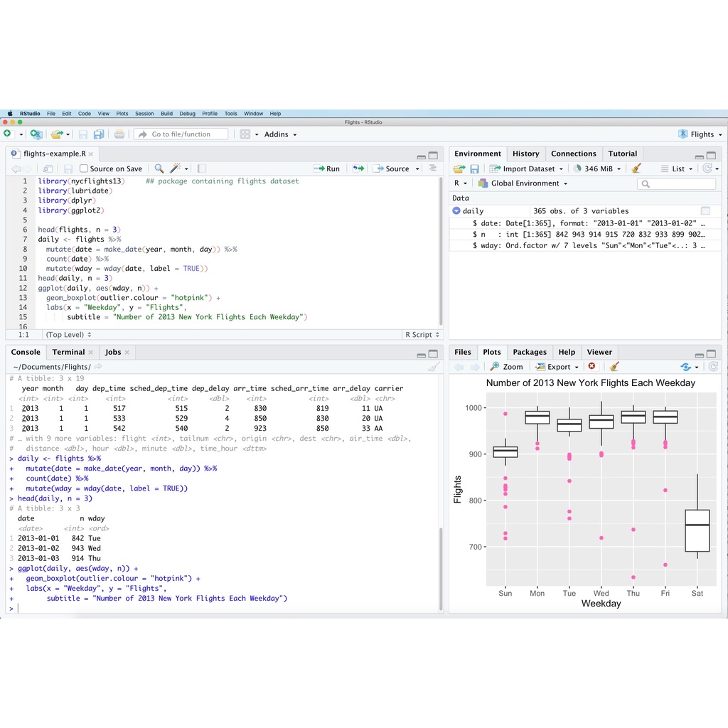Viewport: 728px width, 728px height.
Task: Click the Source button in the editor toolbar
Action: (x=392, y=168)
